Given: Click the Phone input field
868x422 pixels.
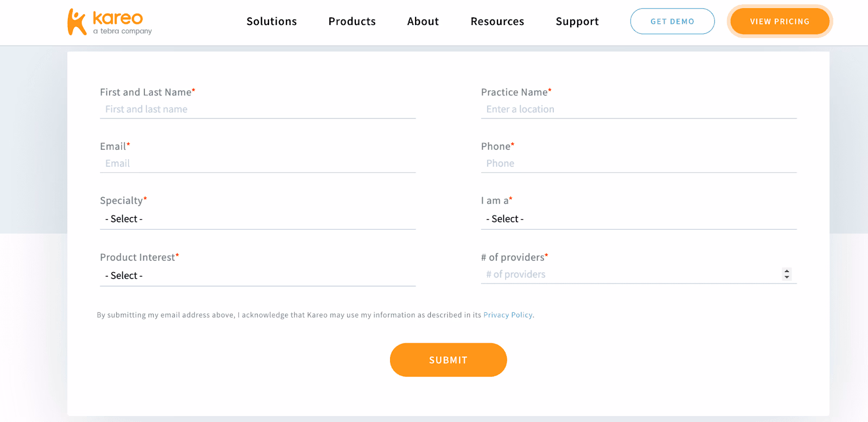Looking at the screenshot, I should (x=639, y=163).
